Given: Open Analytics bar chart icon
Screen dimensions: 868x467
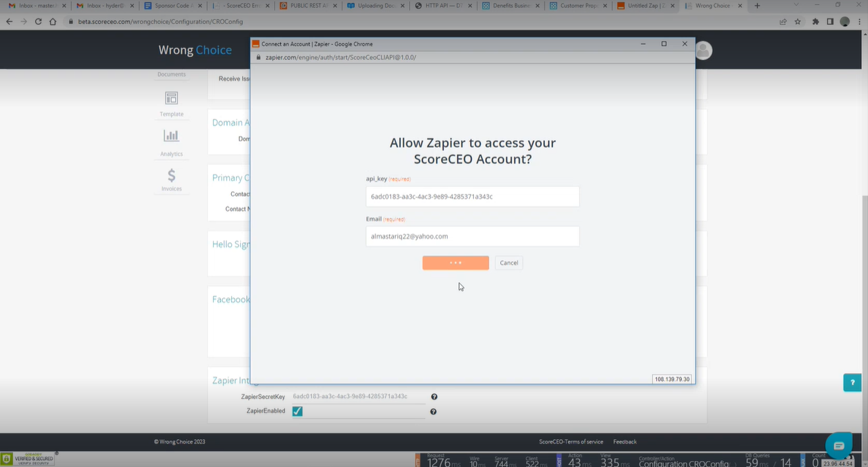Looking at the screenshot, I should pos(171,136).
